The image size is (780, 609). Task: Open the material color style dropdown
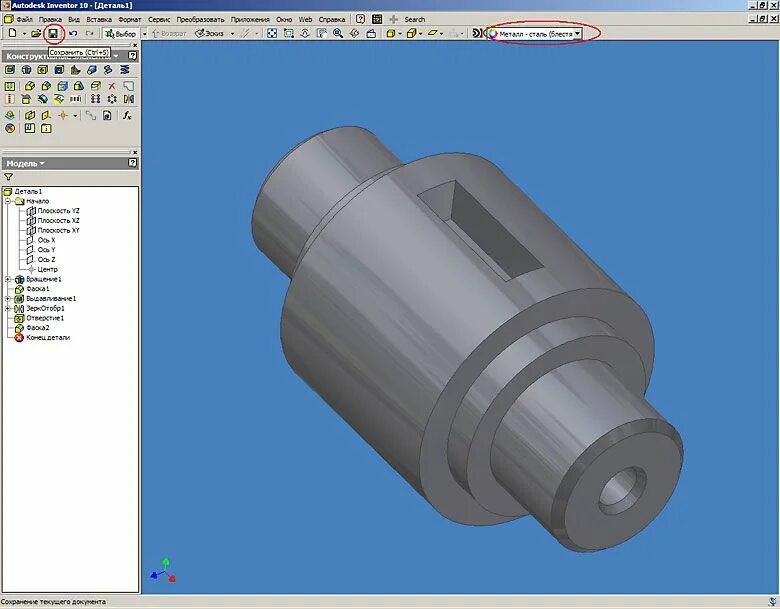577,34
